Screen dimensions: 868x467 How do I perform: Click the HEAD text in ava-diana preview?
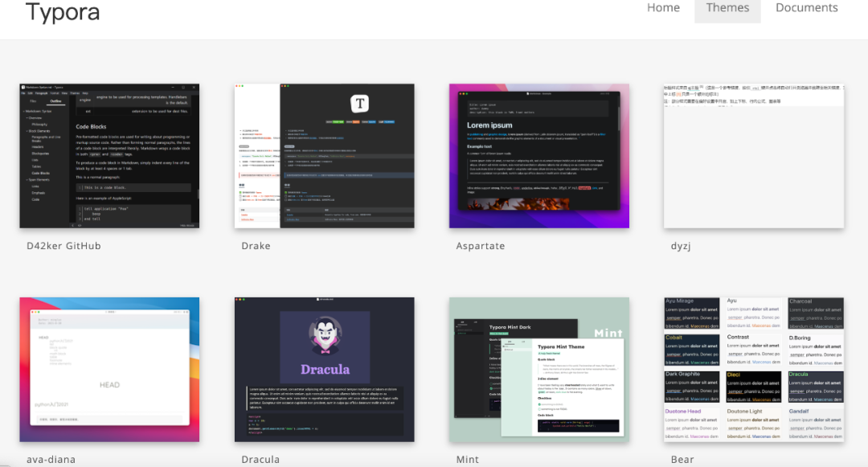(x=109, y=384)
